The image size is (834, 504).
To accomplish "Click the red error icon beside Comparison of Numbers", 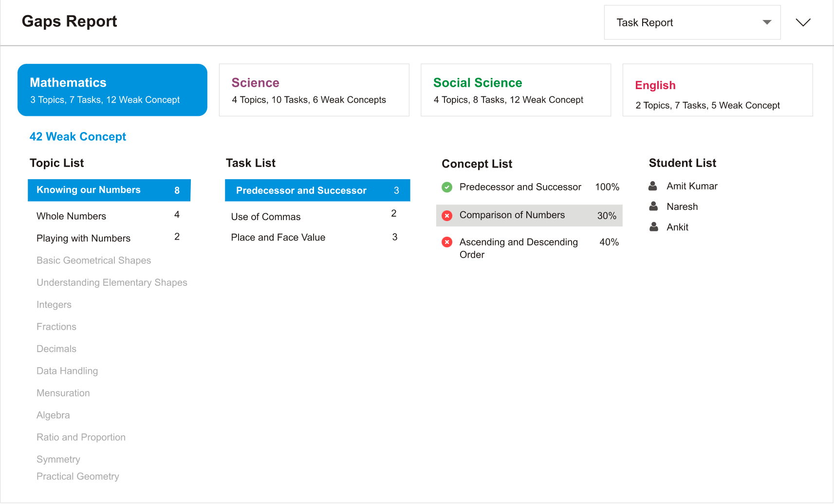I will 447,215.
